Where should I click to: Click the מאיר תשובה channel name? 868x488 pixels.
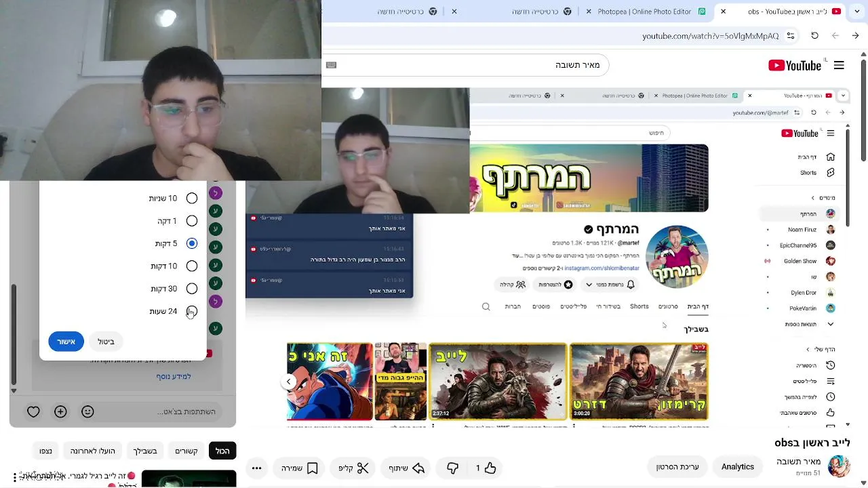[799, 462]
